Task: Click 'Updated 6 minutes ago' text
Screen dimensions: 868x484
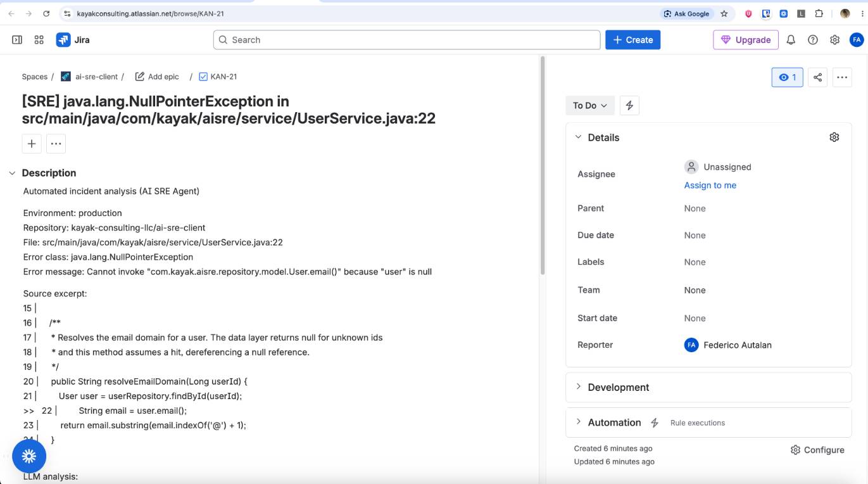Action: 614,462
